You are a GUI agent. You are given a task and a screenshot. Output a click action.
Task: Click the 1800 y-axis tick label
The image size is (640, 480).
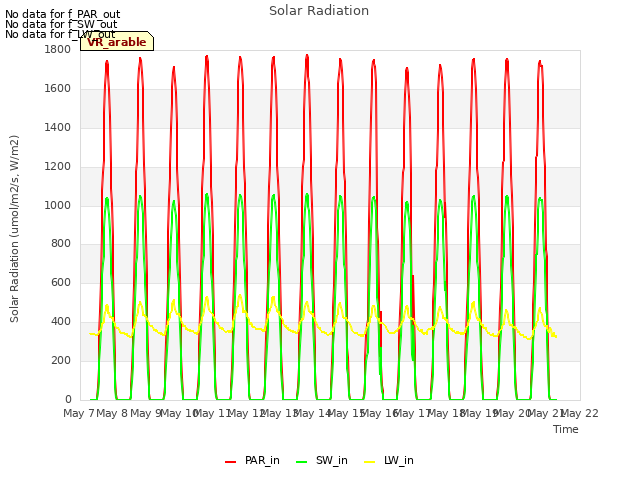point(58,49)
